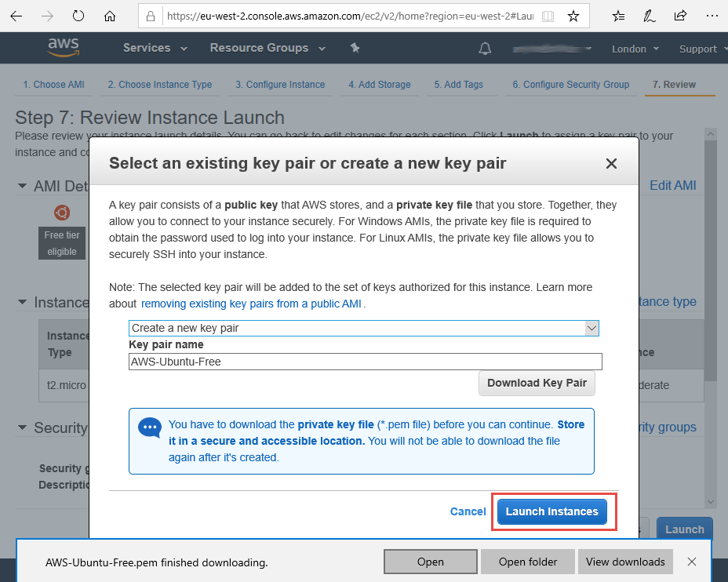Open reading view book icon
Viewport: 728px width, 582px height.
pos(548,16)
